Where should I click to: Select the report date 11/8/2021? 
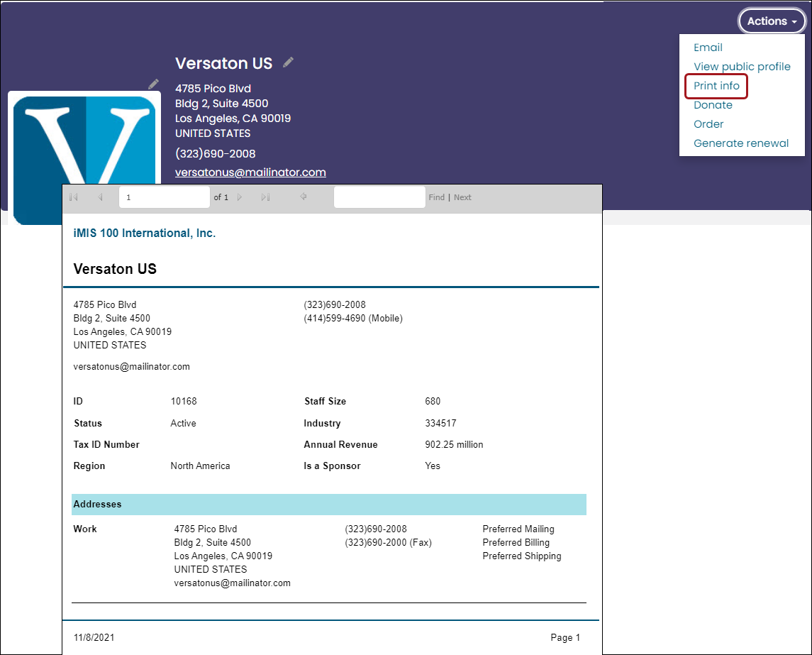coord(94,637)
